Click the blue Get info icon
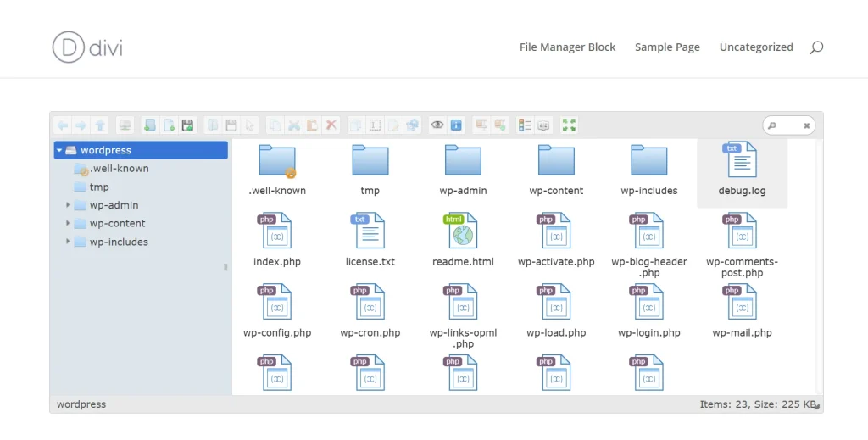 pyautogui.click(x=456, y=125)
